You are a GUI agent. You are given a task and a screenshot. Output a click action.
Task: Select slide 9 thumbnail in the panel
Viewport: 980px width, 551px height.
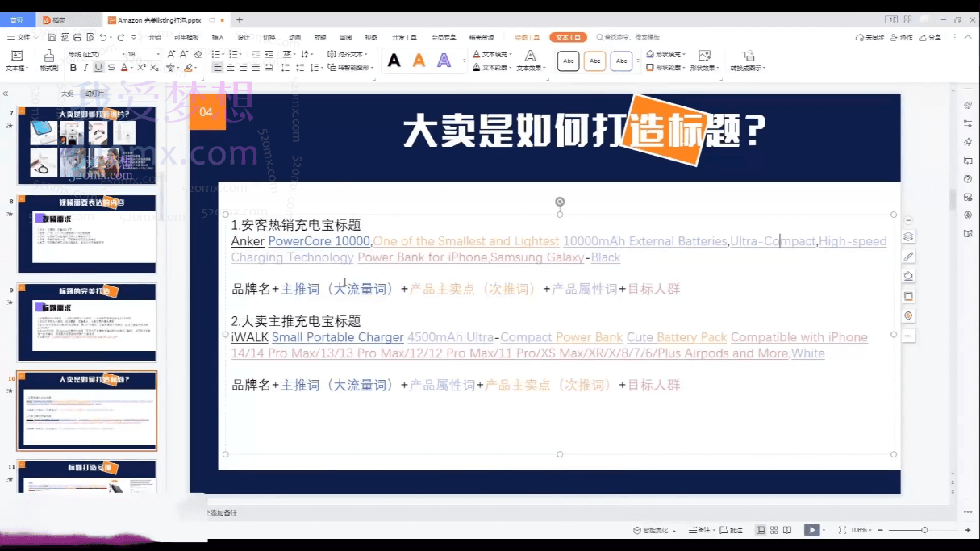click(x=87, y=322)
